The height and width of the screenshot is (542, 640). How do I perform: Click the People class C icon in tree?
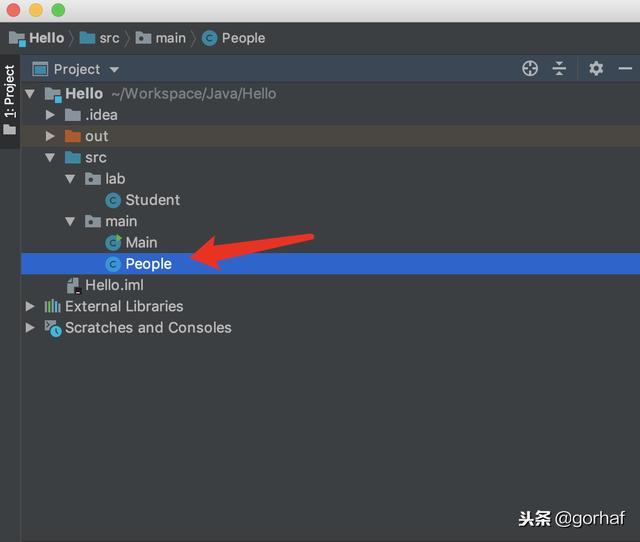[113, 264]
